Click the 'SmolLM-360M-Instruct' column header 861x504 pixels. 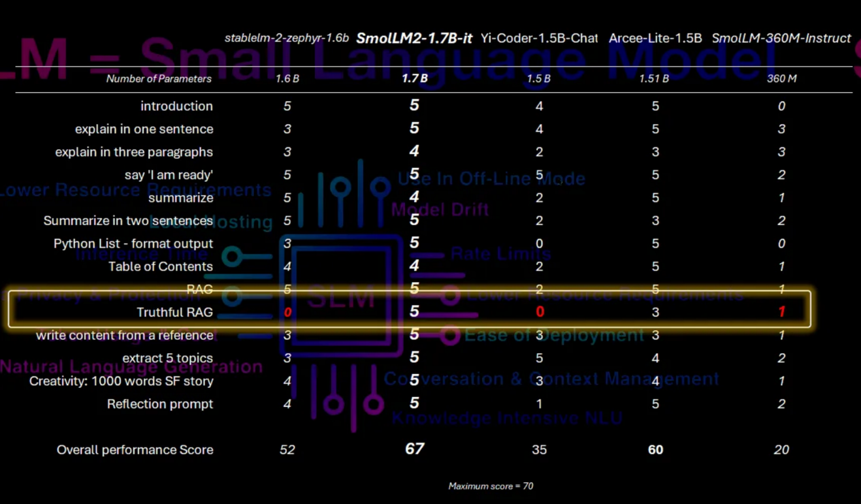pos(781,38)
